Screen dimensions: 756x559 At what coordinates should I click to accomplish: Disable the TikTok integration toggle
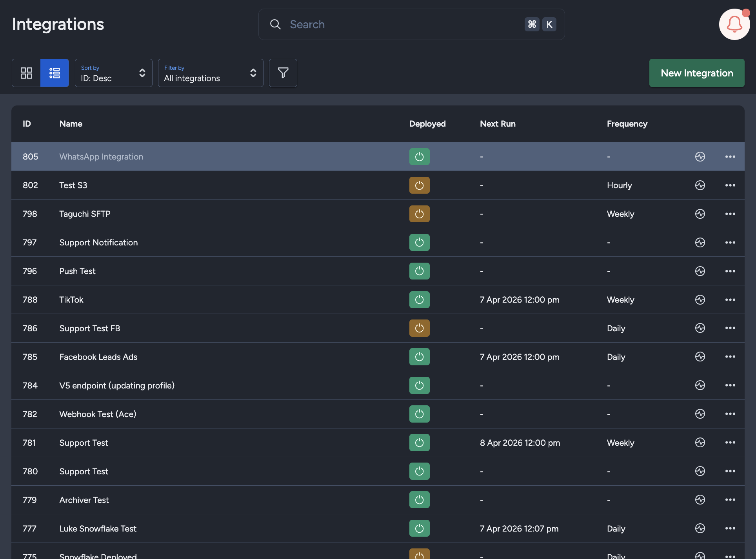(419, 299)
